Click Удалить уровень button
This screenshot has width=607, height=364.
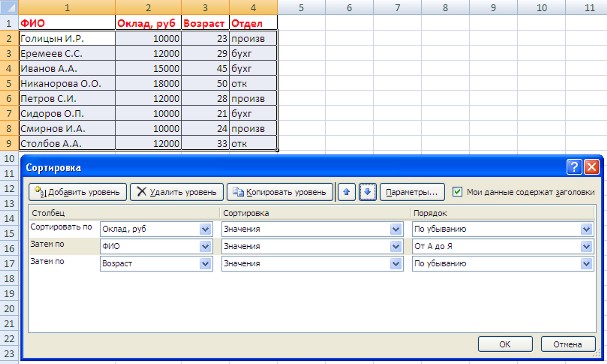(x=177, y=192)
